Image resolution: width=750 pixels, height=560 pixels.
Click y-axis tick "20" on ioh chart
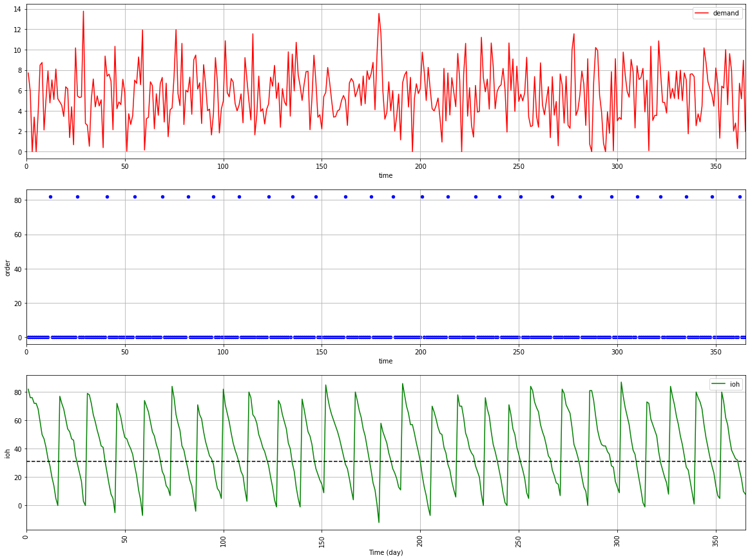click(x=17, y=478)
